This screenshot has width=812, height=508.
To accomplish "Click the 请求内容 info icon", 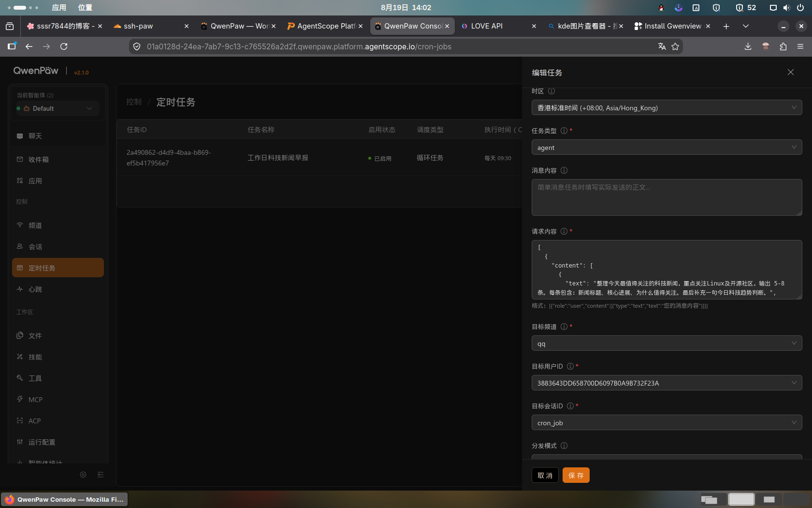I will tap(564, 231).
